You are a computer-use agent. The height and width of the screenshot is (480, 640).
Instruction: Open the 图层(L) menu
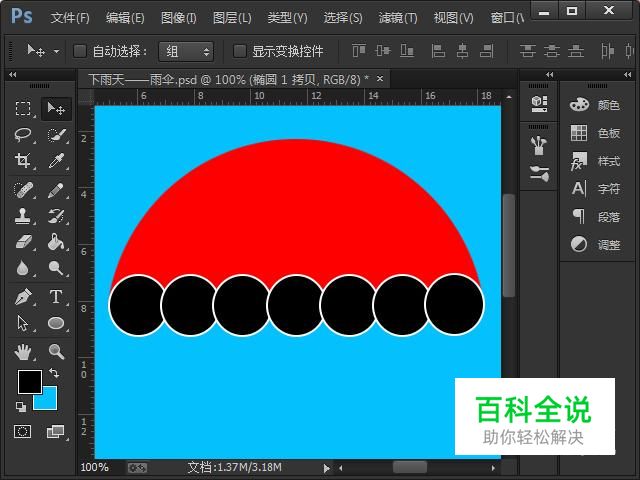click(x=232, y=18)
